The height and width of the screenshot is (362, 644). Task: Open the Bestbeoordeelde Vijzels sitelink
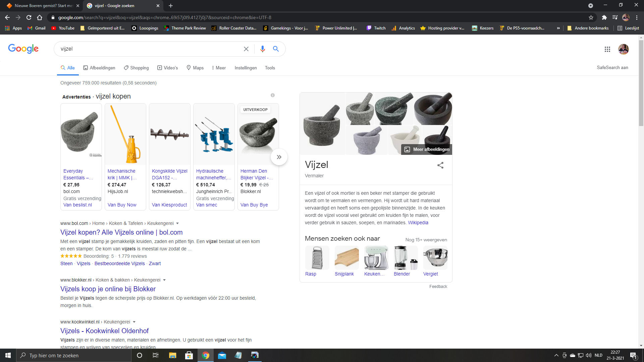[120, 263]
